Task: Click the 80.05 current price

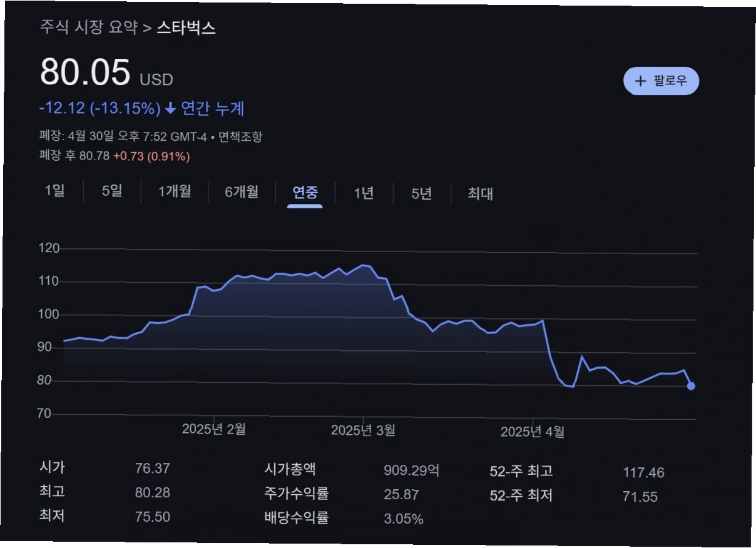Action: pyautogui.click(x=85, y=72)
